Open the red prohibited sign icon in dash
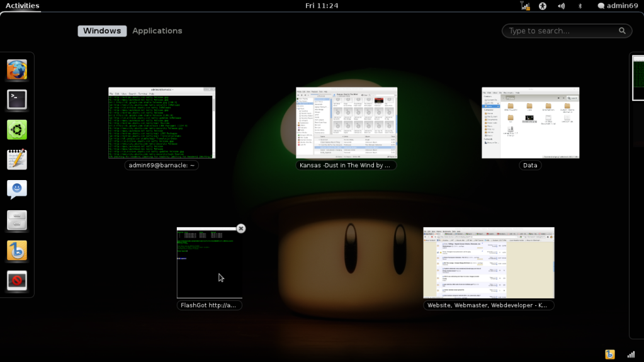The height and width of the screenshot is (362, 644). 17,281
